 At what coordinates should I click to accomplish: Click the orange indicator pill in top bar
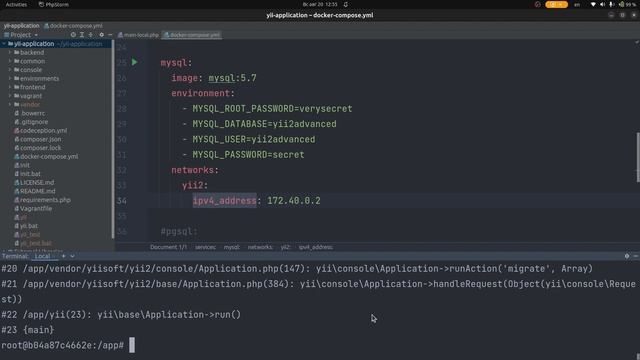[556, 4]
